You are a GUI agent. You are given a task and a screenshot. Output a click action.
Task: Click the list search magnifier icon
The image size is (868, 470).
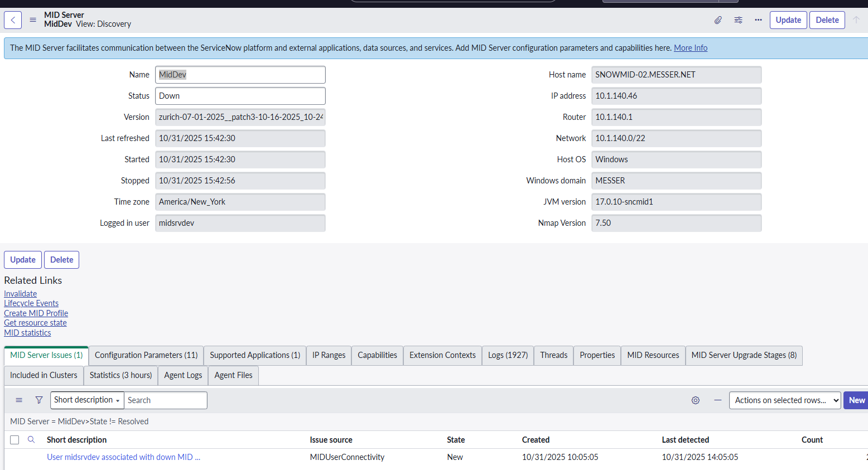click(31, 440)
